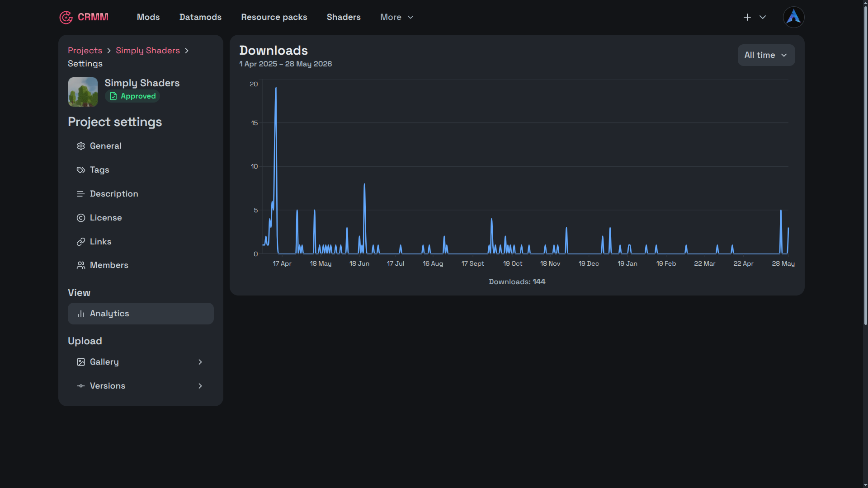
Task: Open Tags settings page
Action: [141, 170]
